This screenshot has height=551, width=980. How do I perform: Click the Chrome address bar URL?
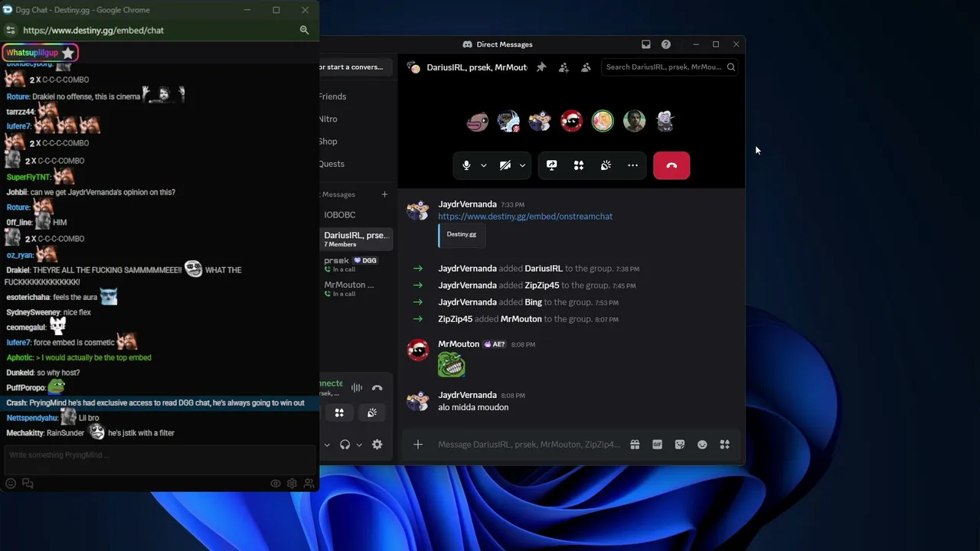[93, 31]
